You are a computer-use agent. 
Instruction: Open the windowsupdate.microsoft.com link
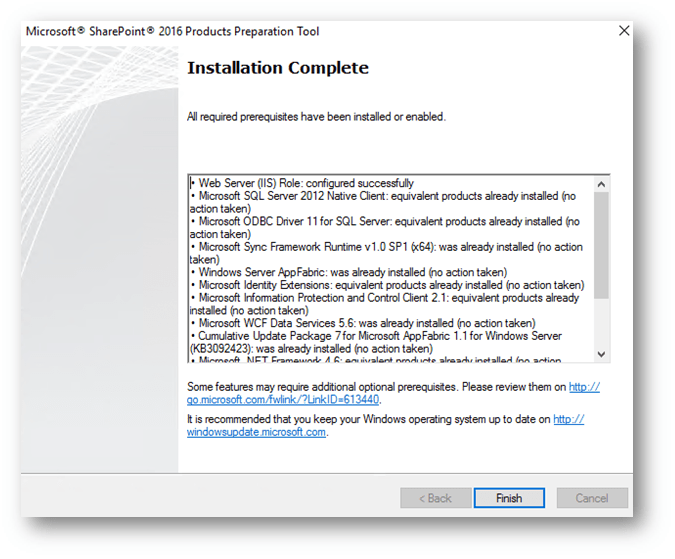pos(257,432)
